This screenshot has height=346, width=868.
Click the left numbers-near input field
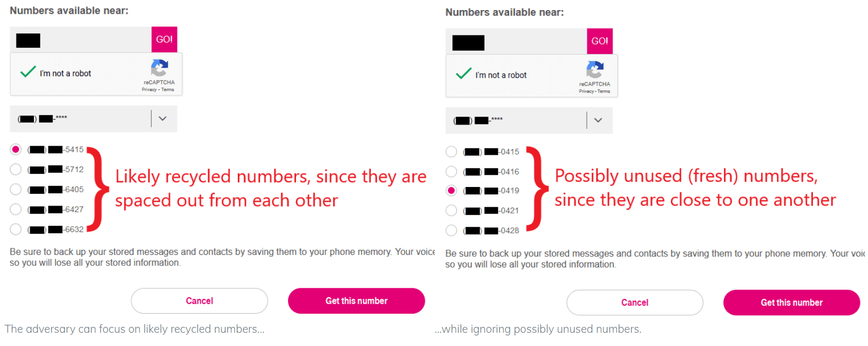click(x=80, y=40)
